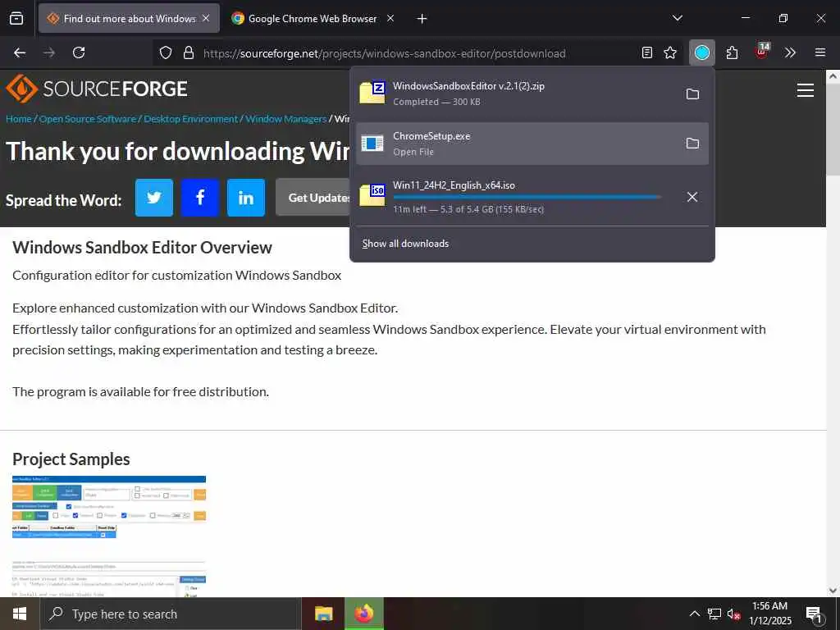The height and width of the screenshot is (630, 840).
Task: Share on Twitter
Action: [x=154, y=198]
